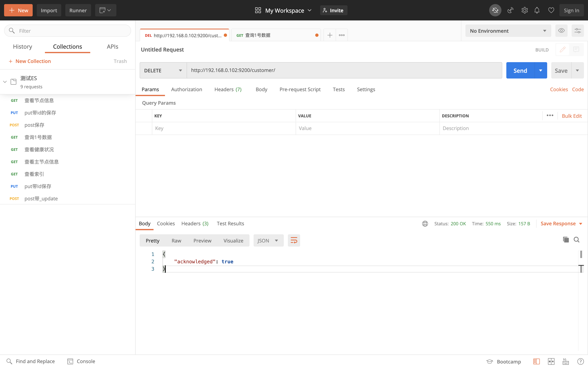
Task: Open response Headers (3) tab
Action: 195,223
